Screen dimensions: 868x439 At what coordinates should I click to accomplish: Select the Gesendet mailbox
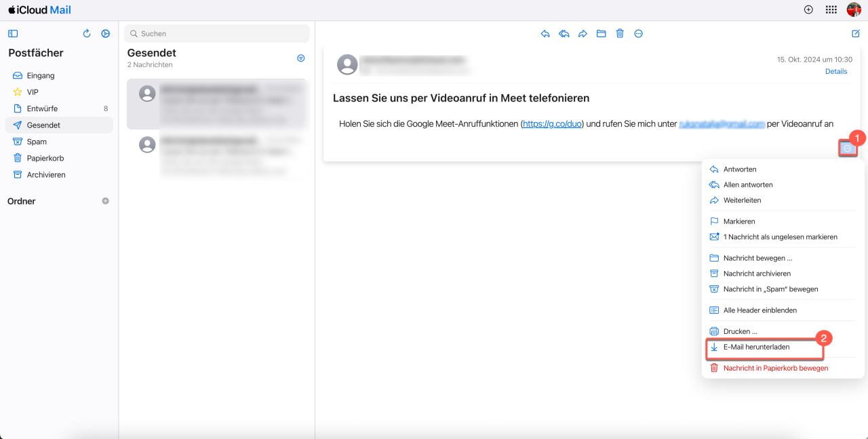coord(59,125)
